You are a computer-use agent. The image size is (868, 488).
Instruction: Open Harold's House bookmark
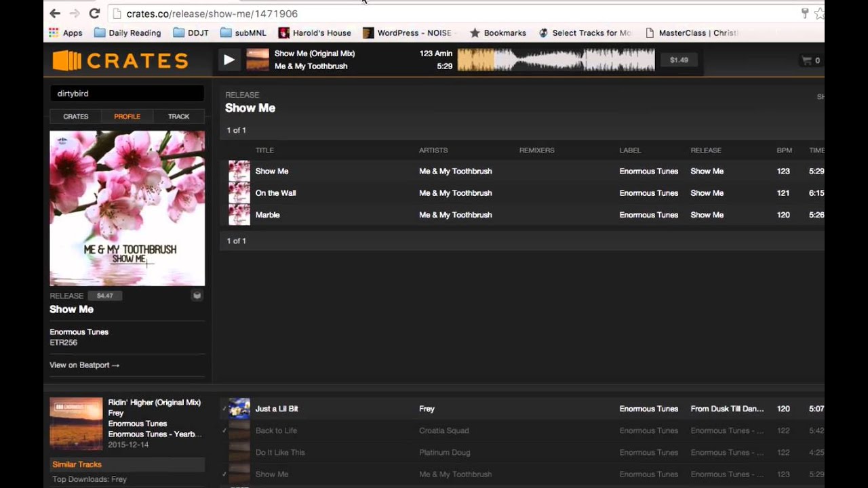315,33
